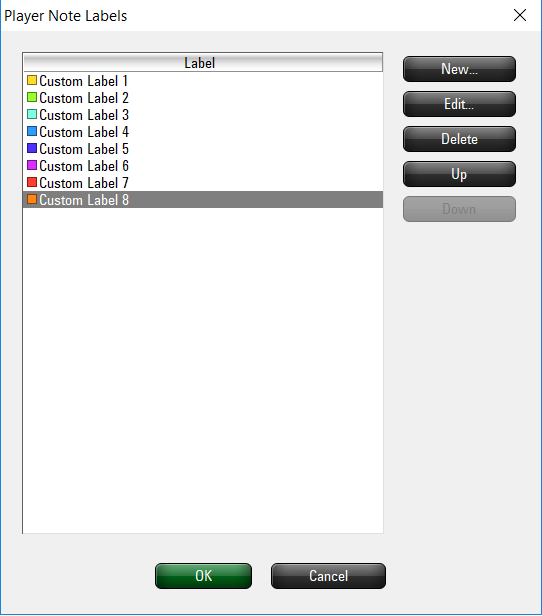Image resolution: width=542 pixels, height=616 pixels.
Task: Click the blue swatch of Custom Label 4
Action: [32, 131]
